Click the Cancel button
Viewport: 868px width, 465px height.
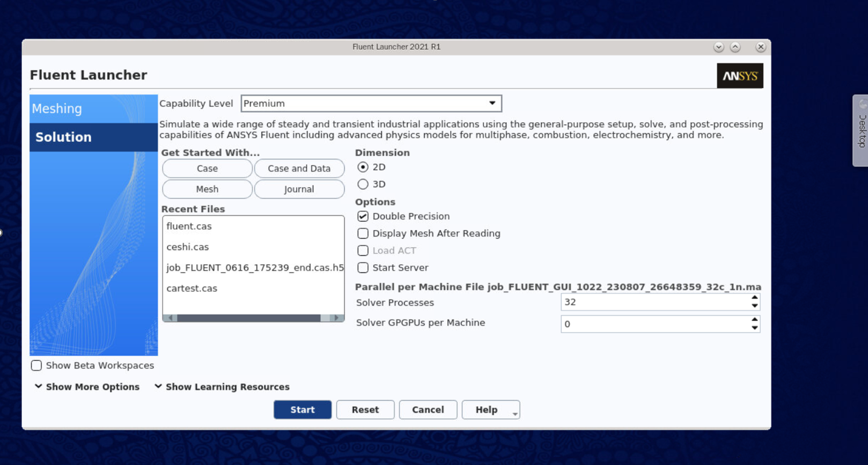(428, 410)
